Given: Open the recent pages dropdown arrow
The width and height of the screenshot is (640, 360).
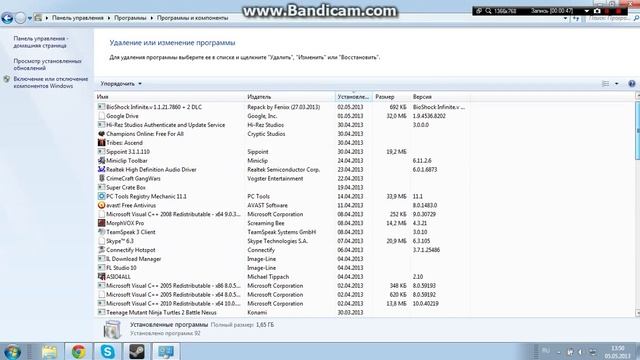Looking at the screenshot, I should coord(29,18).
